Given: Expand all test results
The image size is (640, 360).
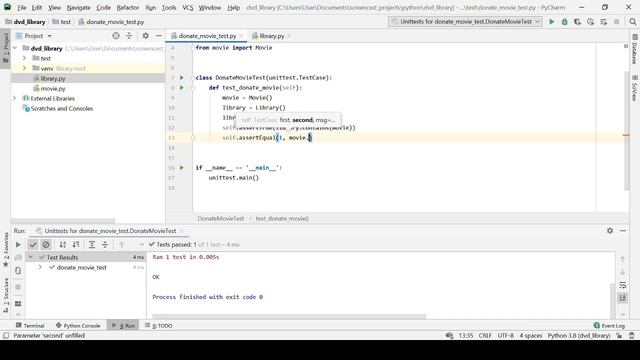Looking at the screenshot, I should pyautogui.click(x=92, y=244).
